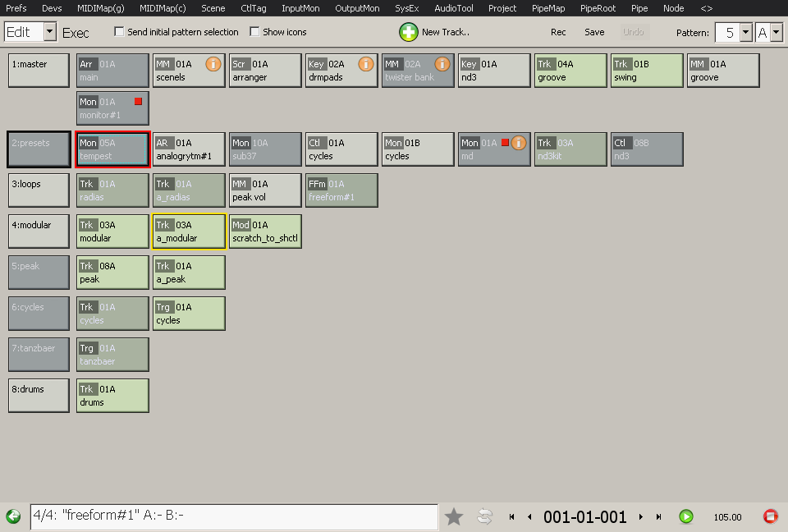Click the freeform#1 status text field
788x532 pixels.
234,516
